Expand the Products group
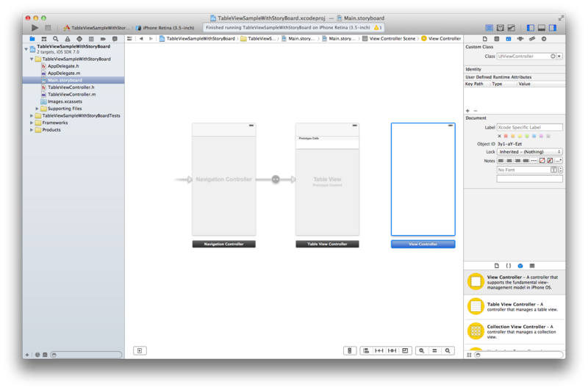Viewport: 588px width, 390px height. pos(32,130)
